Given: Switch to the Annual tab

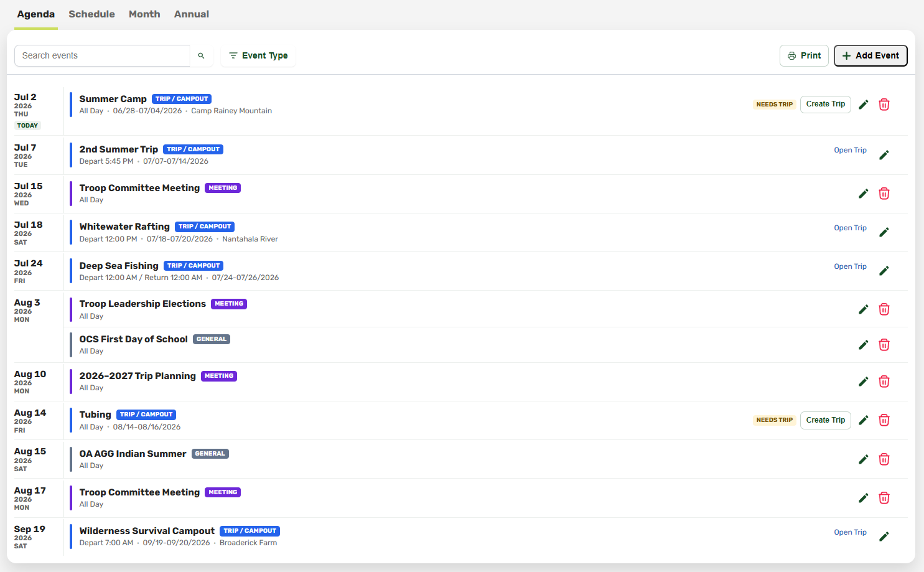Looking at the screenshot, I should tap(192, 14).
